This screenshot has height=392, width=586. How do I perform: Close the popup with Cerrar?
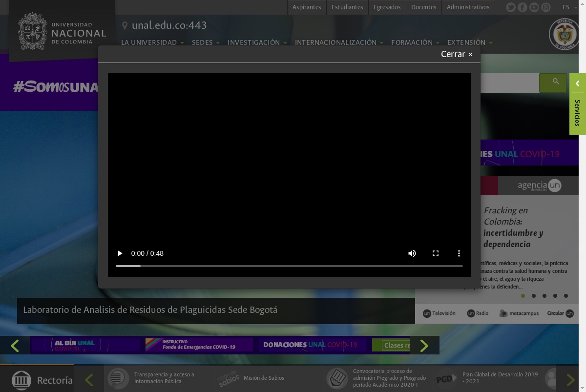[457, 54]
